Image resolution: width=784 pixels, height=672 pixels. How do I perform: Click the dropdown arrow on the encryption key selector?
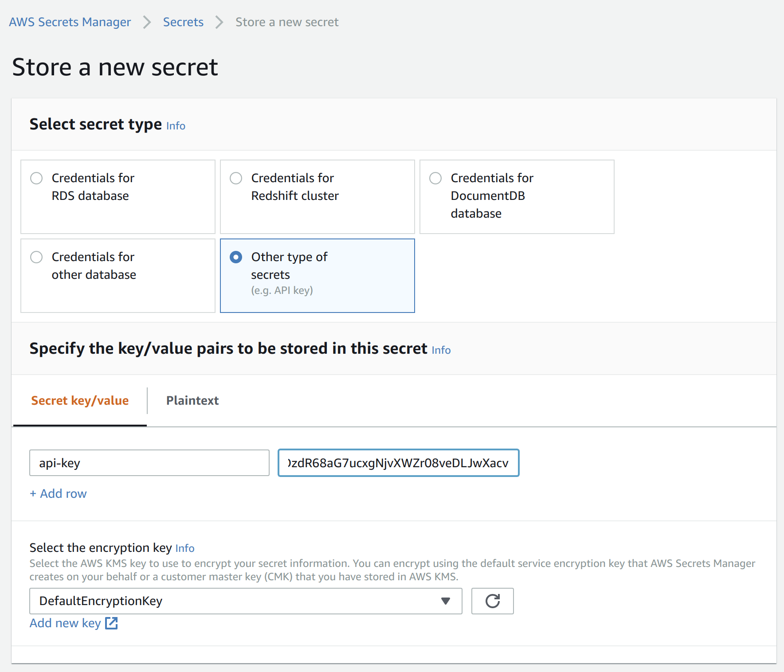click(445, 601)
